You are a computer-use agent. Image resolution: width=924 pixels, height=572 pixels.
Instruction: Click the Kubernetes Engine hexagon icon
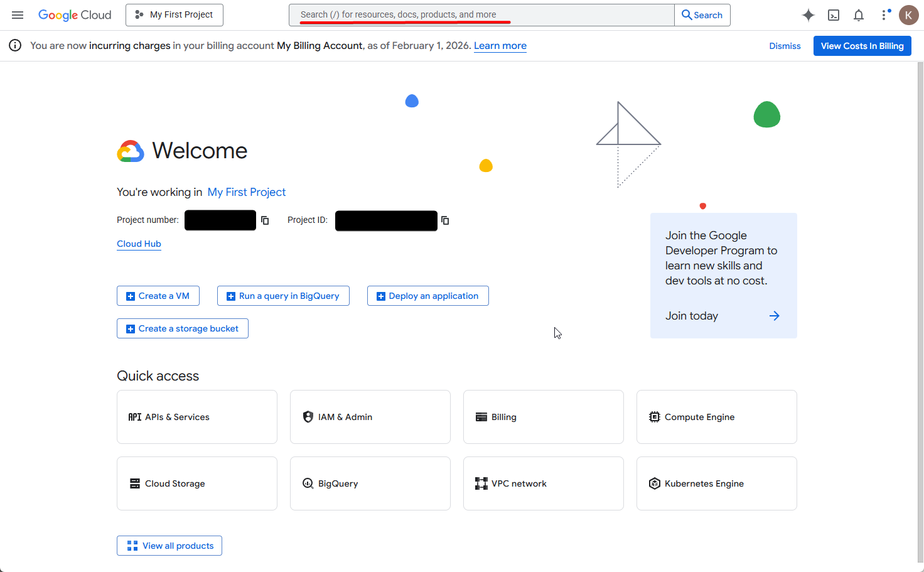pyautogui.click(x=655, y=483)
